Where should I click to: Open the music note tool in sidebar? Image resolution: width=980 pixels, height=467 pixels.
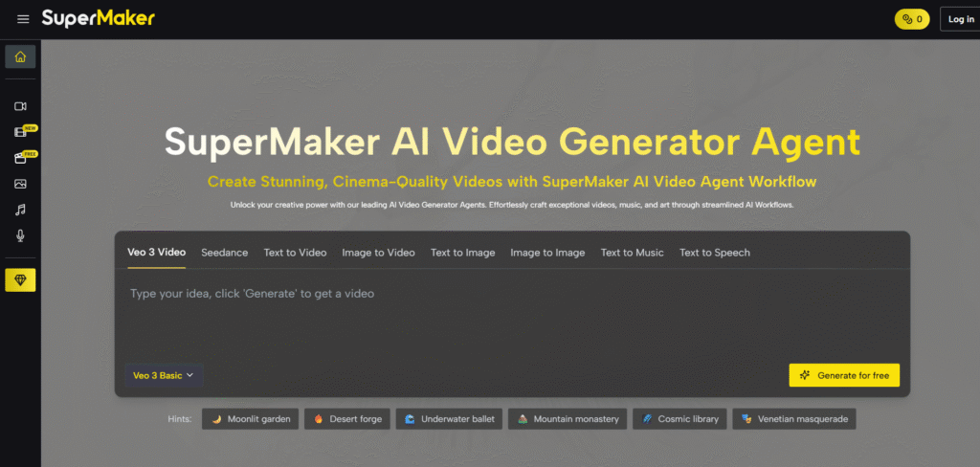[x=20, y=210]
